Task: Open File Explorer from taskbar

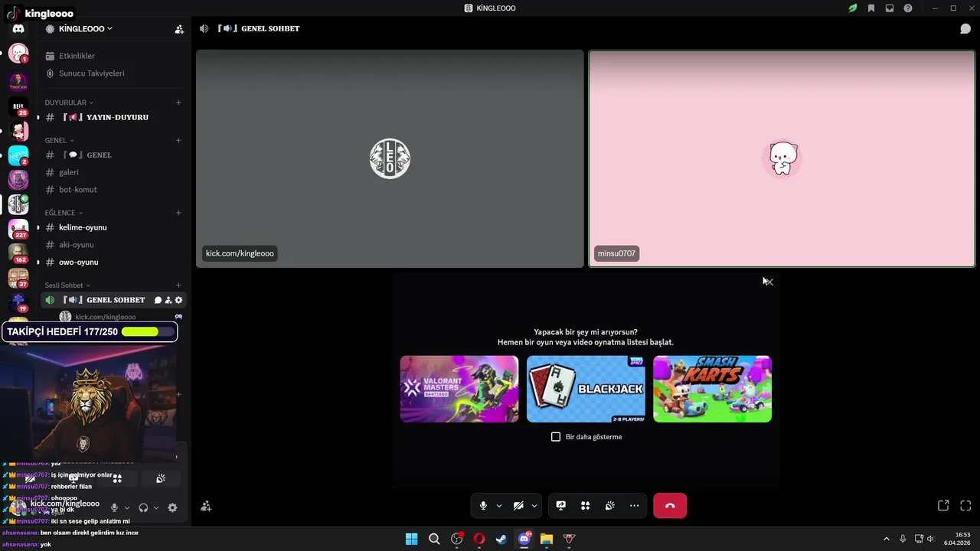Action: [x=547, y=539]
